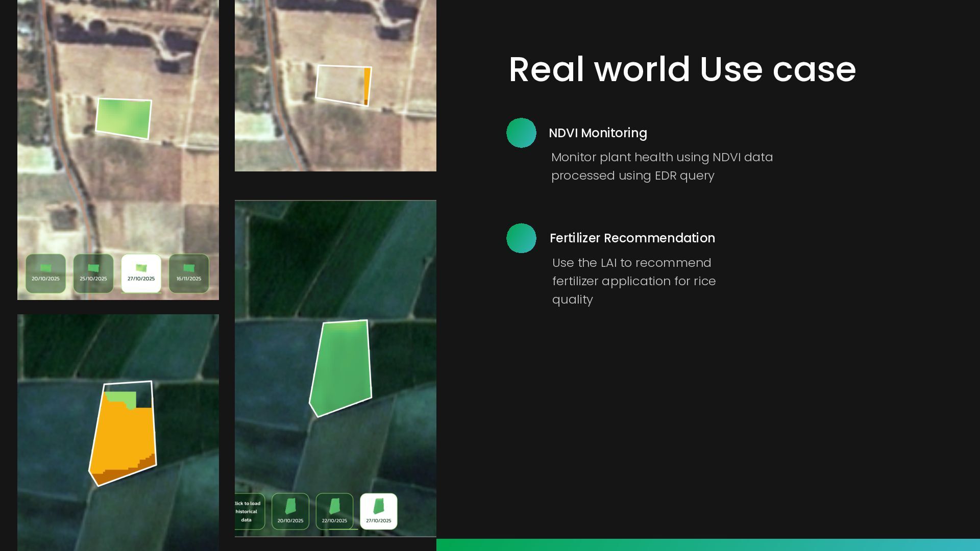Select the 16/11/2025 date thumbnail
Viewport: 980px width, 551px height.
pyautogui.click(x=189, y=273)
